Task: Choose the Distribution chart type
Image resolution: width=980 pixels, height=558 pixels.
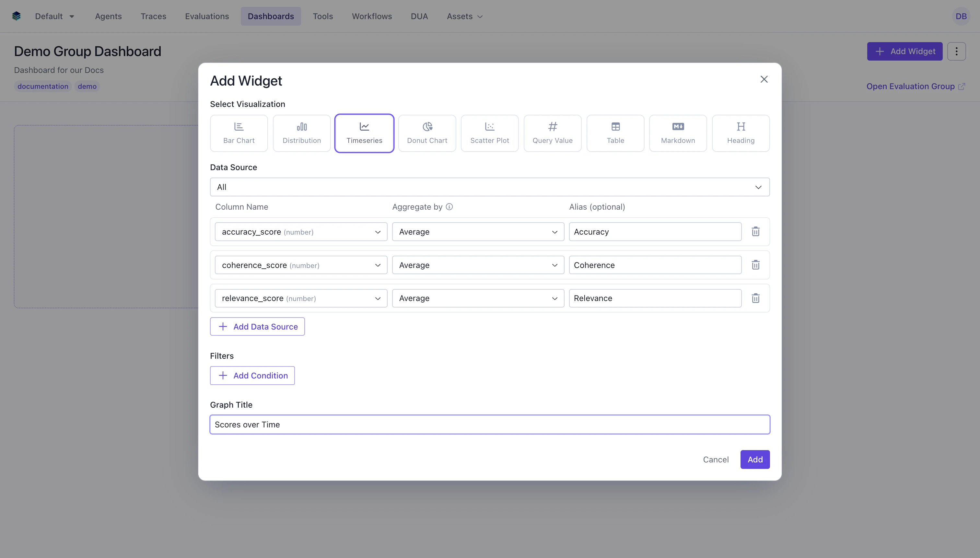Action: pyautogui.click(x=301, y=133)
